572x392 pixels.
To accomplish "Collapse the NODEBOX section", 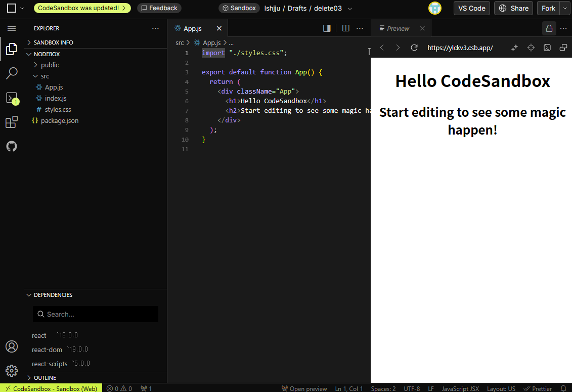I will click(x=47, y=54).
